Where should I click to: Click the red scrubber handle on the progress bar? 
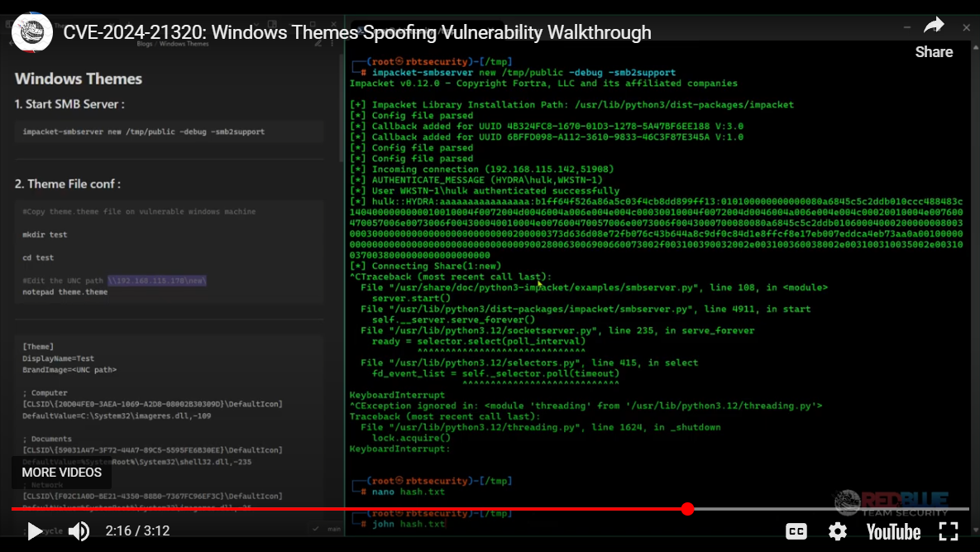pos(687,509)
